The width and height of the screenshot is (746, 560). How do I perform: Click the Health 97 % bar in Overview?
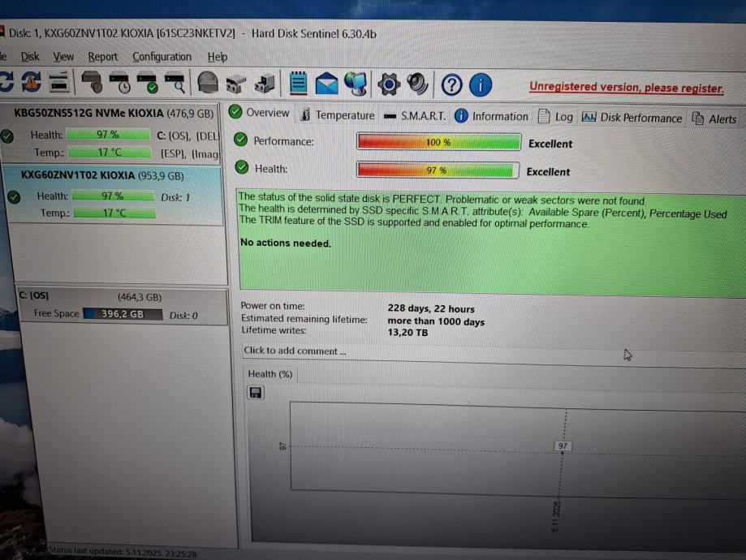tap(438, 170)
